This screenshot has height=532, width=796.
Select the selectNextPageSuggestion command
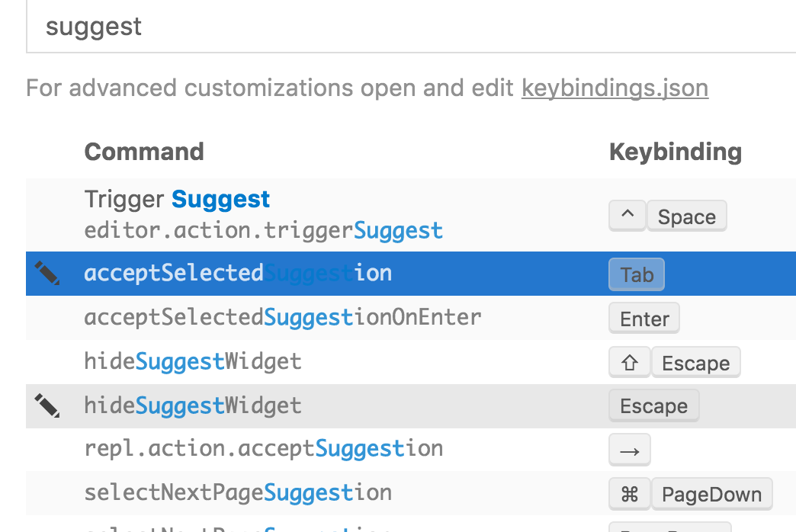tap(238, 492)
